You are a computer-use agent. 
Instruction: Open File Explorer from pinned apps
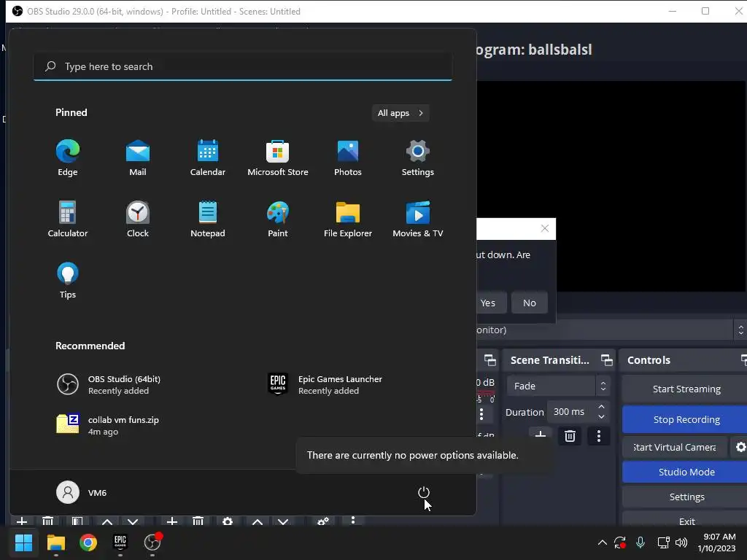(348, 219)
